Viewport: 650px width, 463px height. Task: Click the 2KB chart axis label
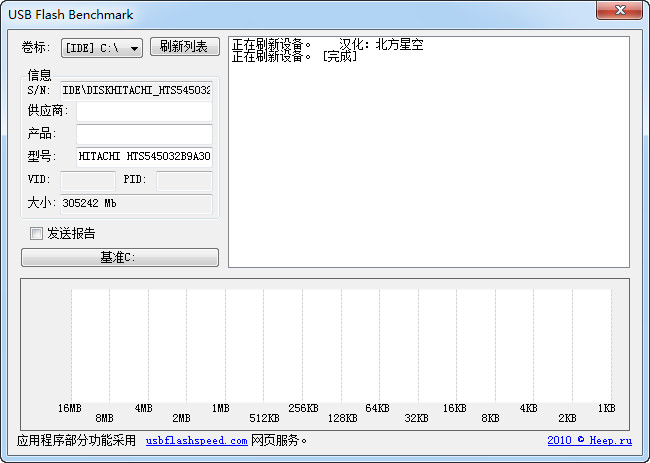[567, 418]
